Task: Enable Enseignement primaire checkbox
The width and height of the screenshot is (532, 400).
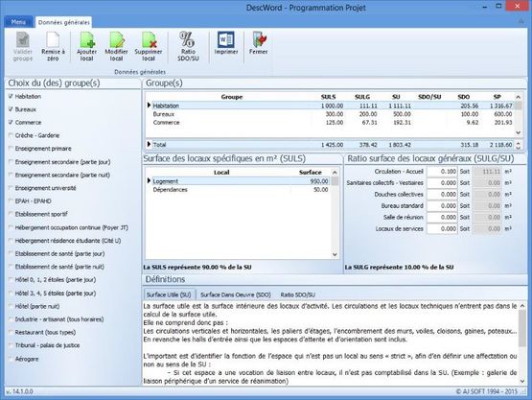Action: click(x=11, y=149)
